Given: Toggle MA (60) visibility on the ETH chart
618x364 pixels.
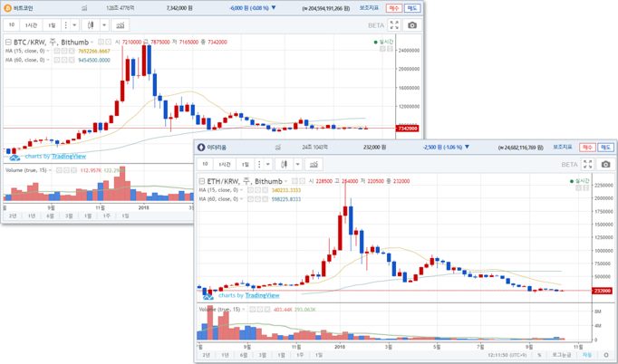Looking at the screenshot, I should pyautogui.click(x=250, y=199).
